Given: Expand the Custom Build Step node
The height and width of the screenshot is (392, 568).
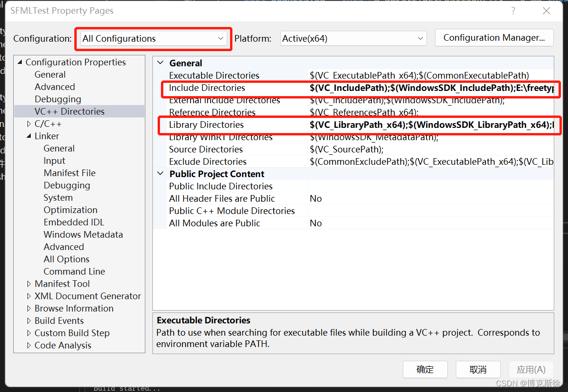Looking at the screenshot, I should click(x=29, y=333).
